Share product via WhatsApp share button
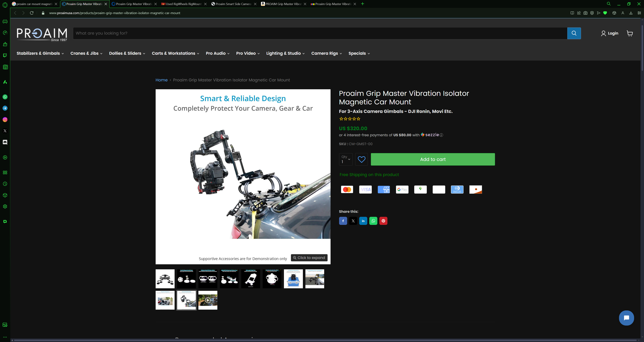 click(373, 221)
